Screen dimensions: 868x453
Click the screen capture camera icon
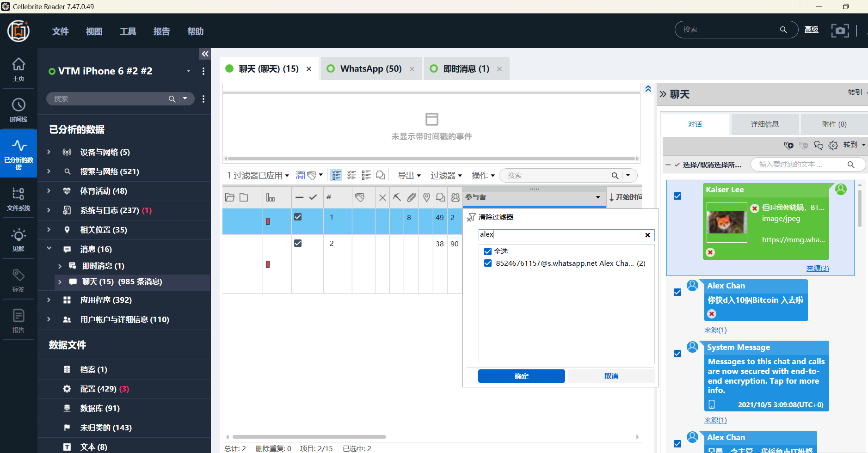tap(840, 31)
